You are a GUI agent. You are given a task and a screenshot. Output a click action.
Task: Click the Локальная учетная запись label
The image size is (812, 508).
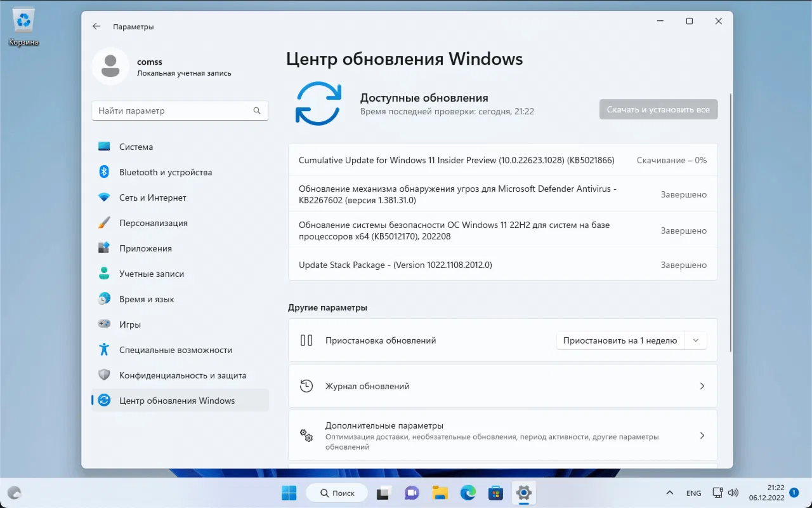click(x=184, y=73)
